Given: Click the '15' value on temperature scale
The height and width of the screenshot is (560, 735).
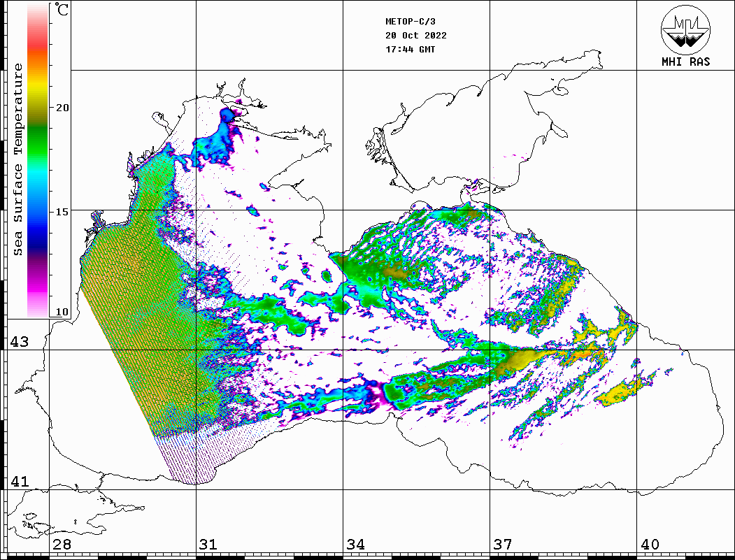Looking at the screenshot, I should pos(62,212).
